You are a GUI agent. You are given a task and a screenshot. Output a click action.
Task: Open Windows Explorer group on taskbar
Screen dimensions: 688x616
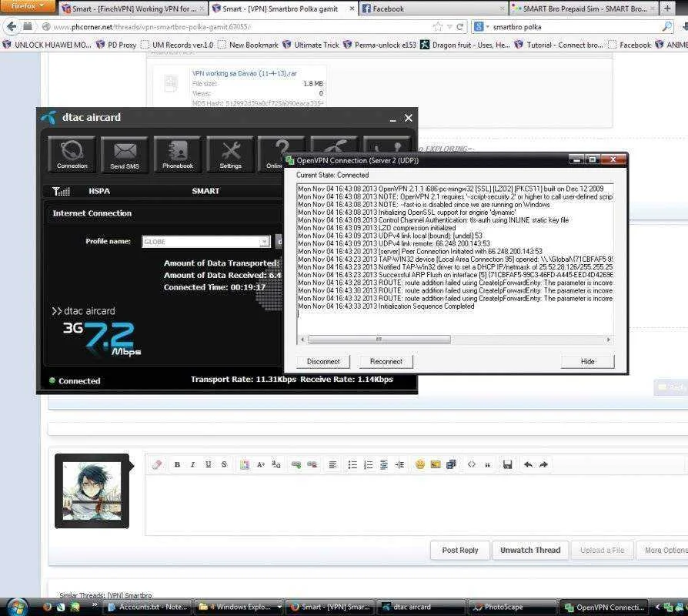coord(239,607)
